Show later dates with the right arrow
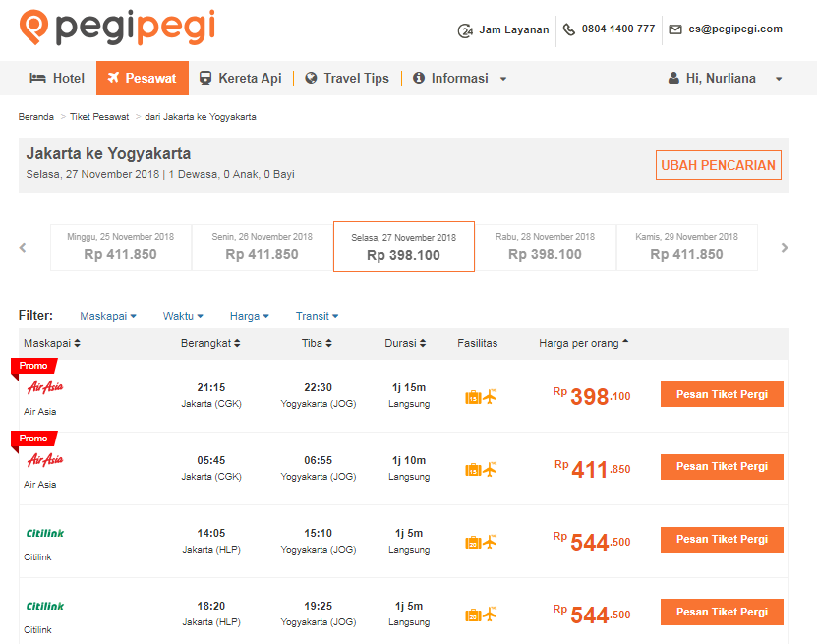 [785, 248]
